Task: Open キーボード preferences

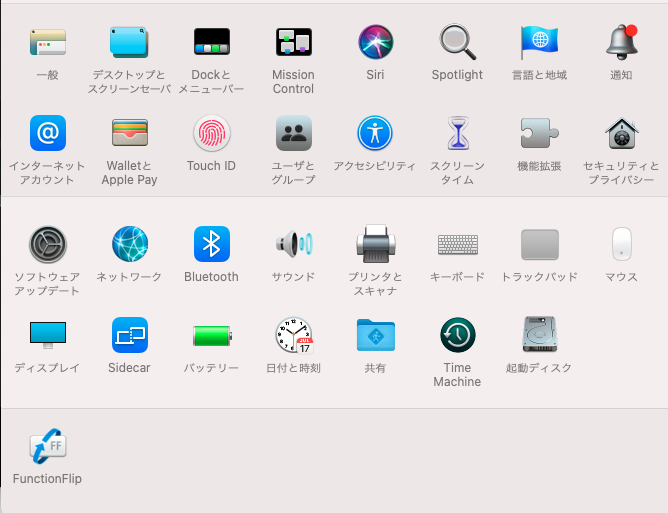Action: 458,244
